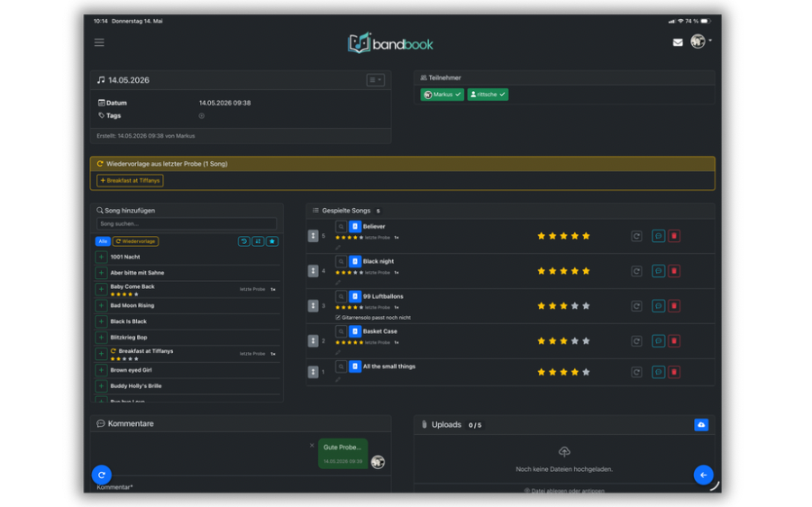Toggle rittsche participant attendance

488,95
